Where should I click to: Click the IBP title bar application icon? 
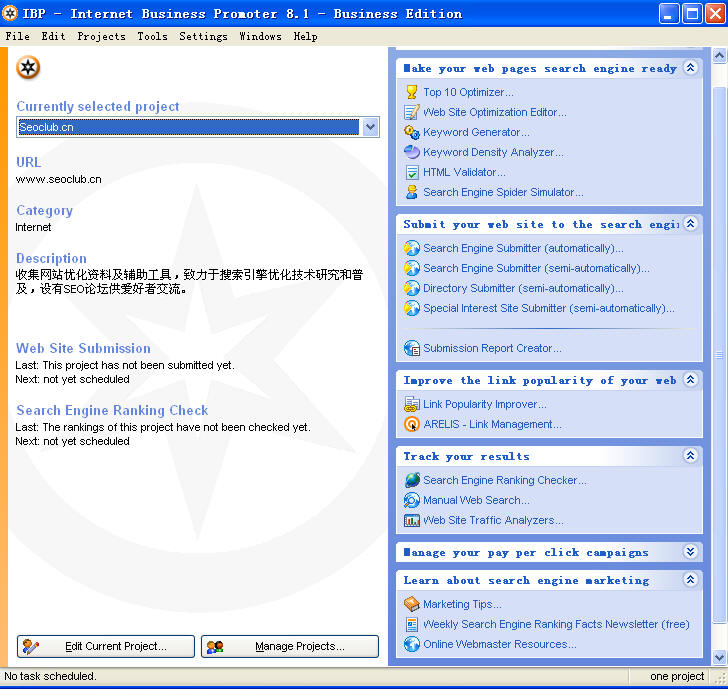coord(10,13)
